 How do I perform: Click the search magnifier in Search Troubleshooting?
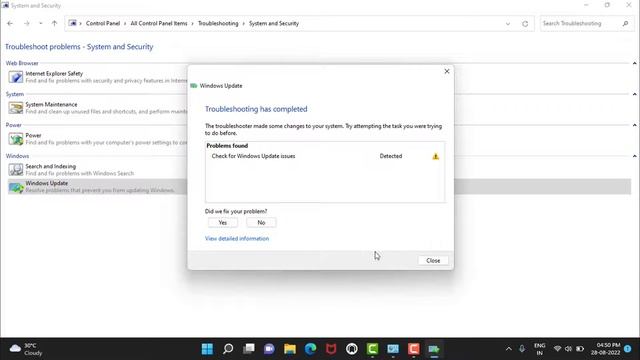[x=625, y=24]
